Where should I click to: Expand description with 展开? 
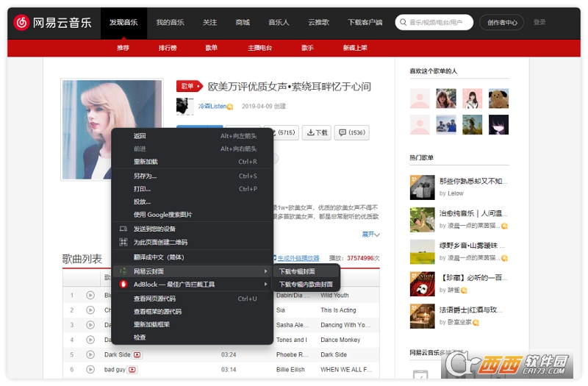tap(371, 235)
